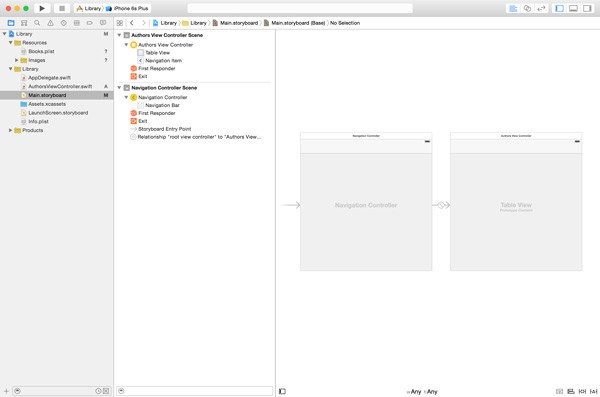
Task: Toggle the Utilities pane
Action: [x=587, y=8]
